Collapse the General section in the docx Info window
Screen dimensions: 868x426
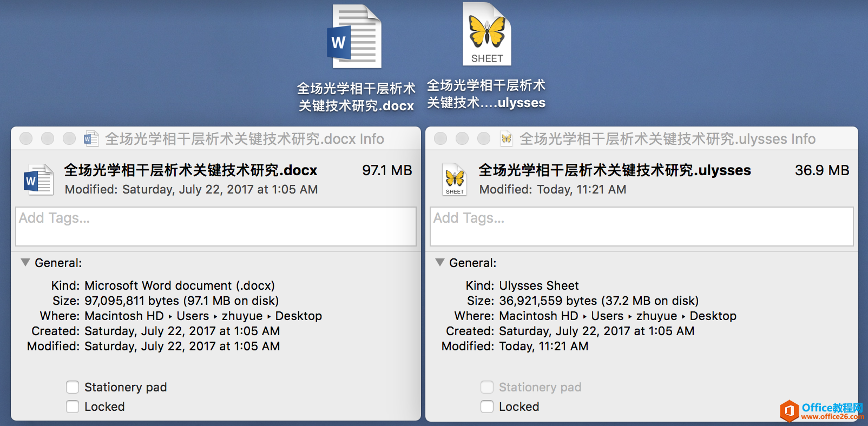coord(25,262)
